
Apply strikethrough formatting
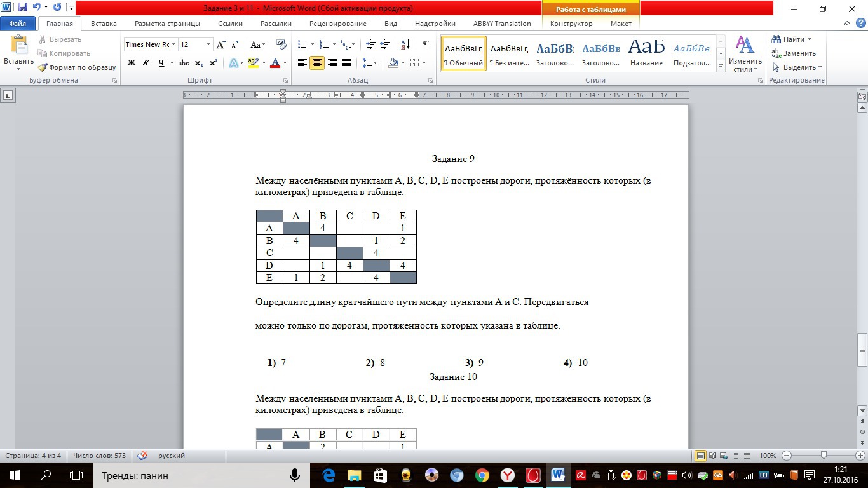click(x=184, y=63)
